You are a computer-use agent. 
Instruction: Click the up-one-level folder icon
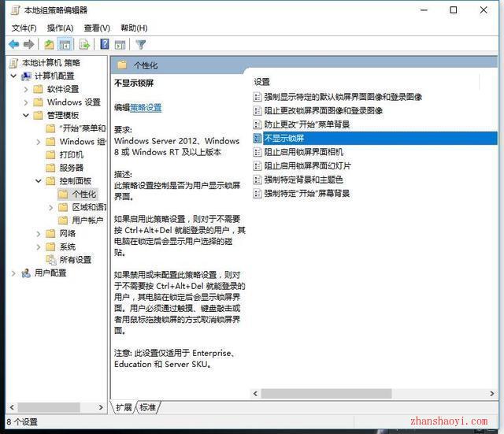[x=49, y=44]
